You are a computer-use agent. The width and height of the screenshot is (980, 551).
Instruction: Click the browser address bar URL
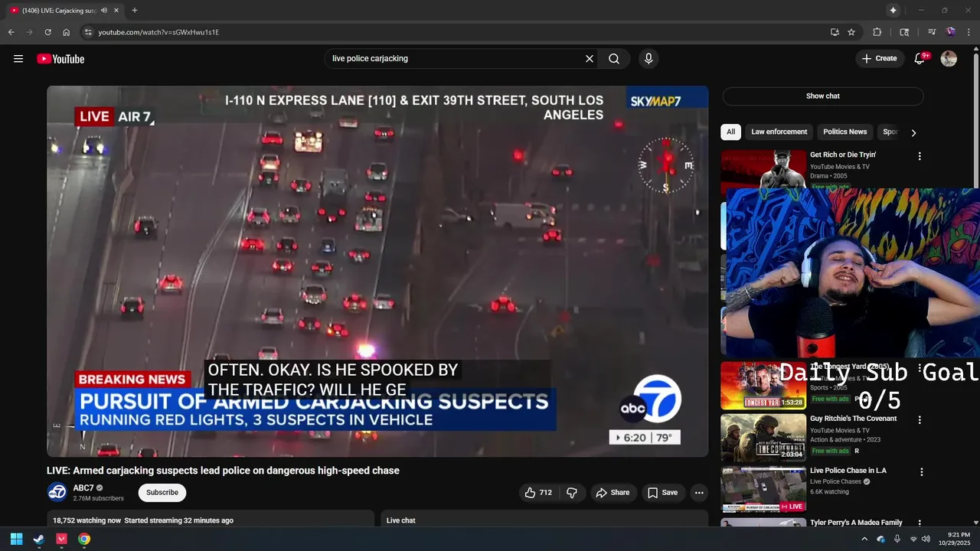[158, 32]
